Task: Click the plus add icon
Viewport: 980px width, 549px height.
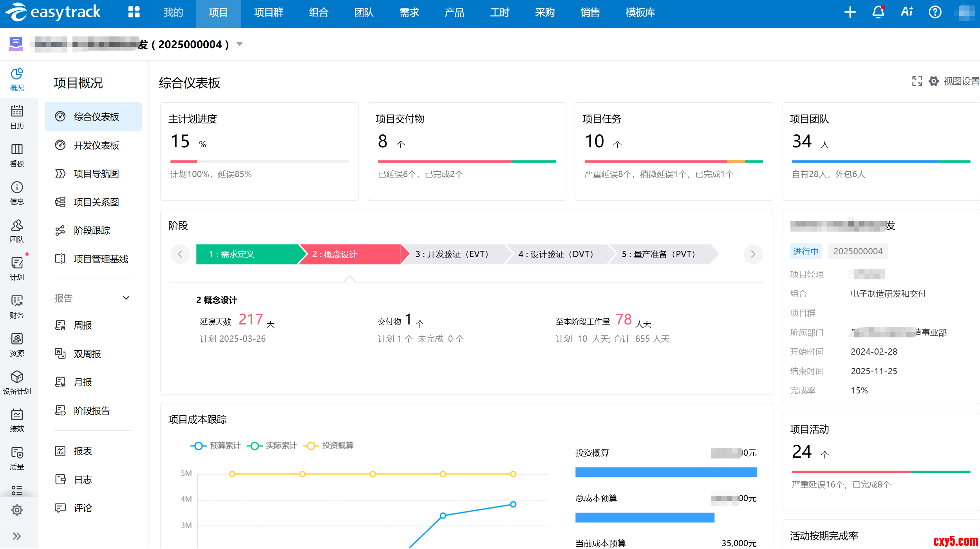Action: (850, 12)
